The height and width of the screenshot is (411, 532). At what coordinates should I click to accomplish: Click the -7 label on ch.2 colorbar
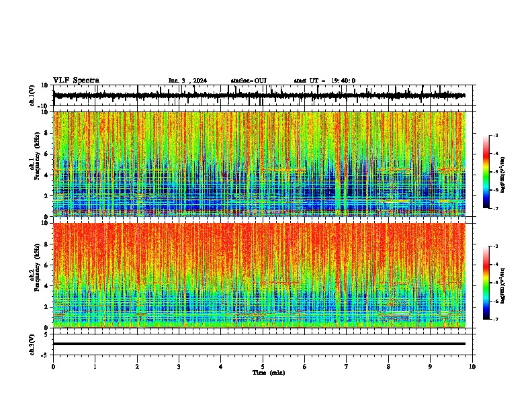click(496, 320)
